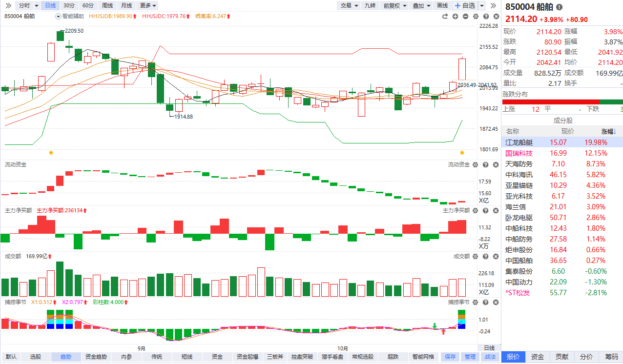Select 江龙船艇 in the constituent stock list
This screenshot has height=364, width=623.
[519, 142]
